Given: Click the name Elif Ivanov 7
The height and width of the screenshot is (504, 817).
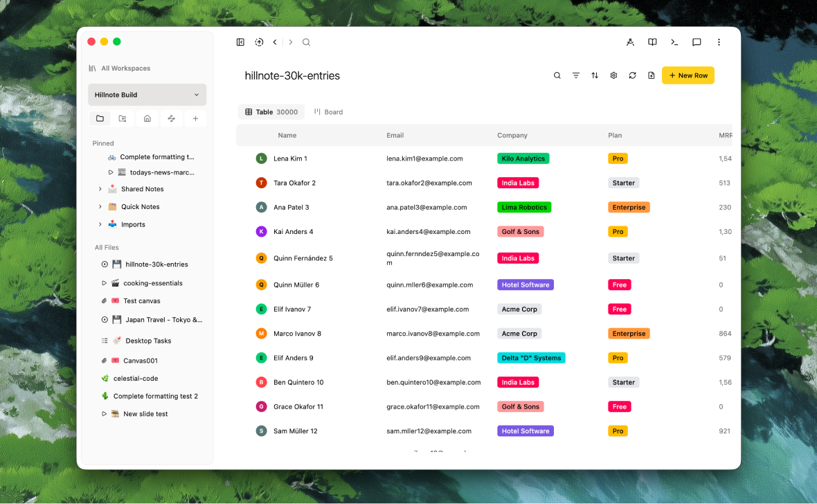Looking at the screenshot, I should point(292,309).
